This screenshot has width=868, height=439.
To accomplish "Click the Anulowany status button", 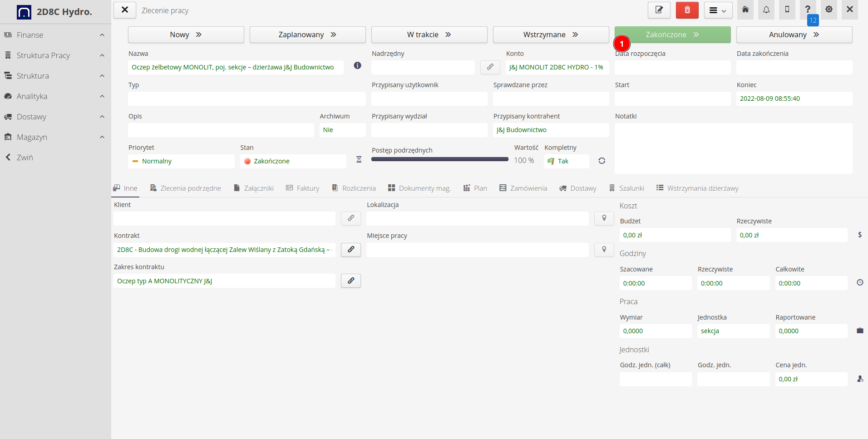I will point(794,35).
